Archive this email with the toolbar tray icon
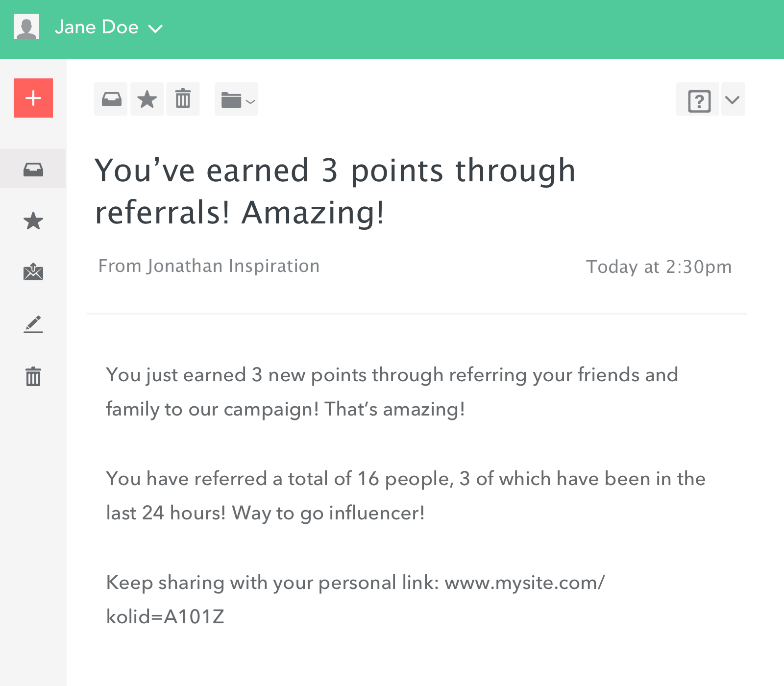The height and width of the screenshot is (686, 784). 111,99
